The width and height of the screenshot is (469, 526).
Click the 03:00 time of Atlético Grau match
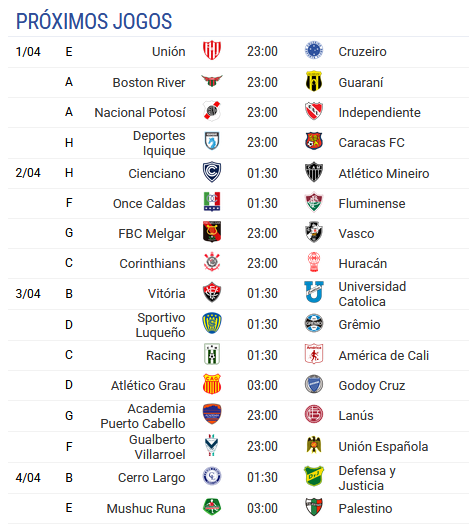[262, 385]
